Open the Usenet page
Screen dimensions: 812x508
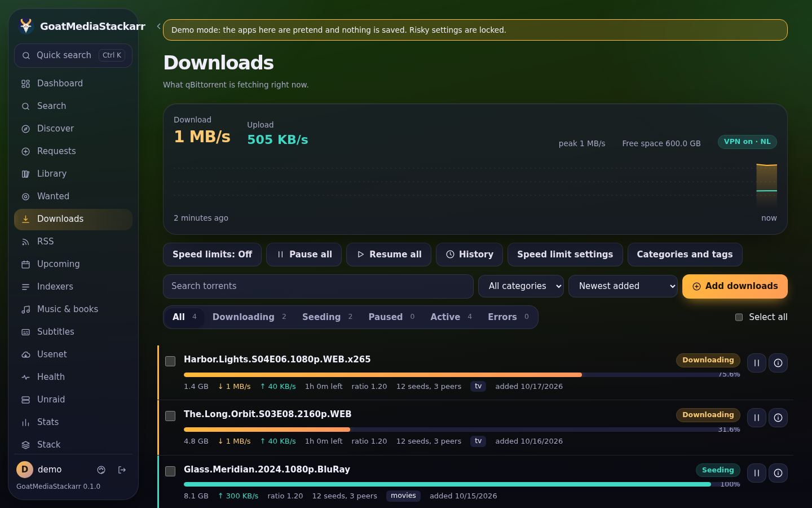(x=73, y=354)
